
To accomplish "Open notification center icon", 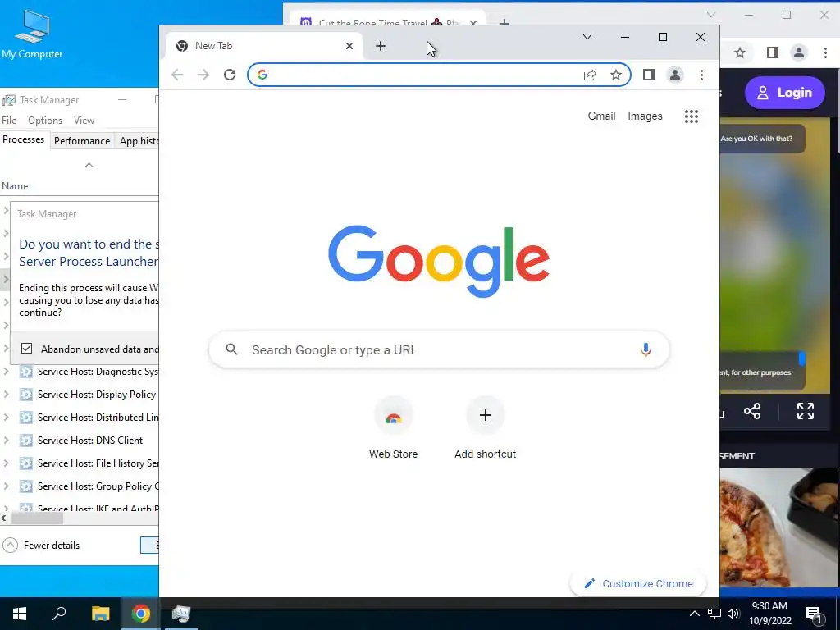I will (814, 614).
